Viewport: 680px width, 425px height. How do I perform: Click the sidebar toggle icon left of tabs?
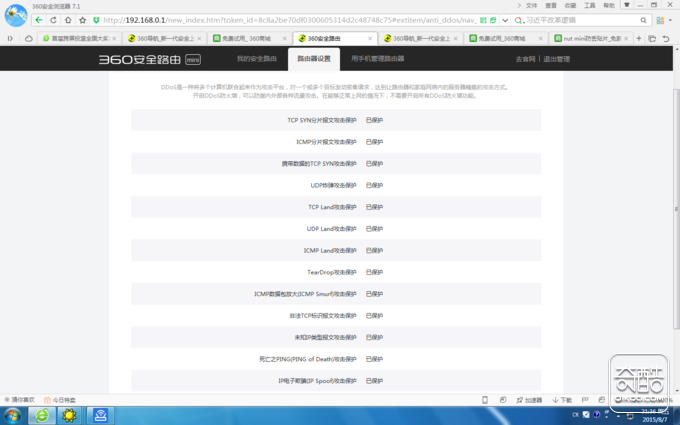10,39
